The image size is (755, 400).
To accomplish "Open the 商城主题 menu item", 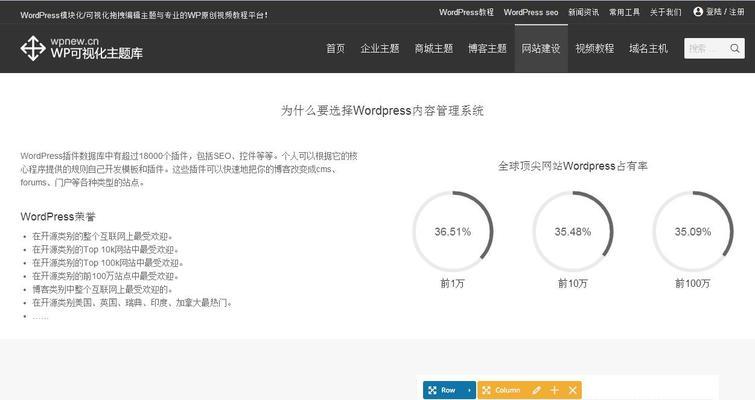I will click(x=433, y=49).
